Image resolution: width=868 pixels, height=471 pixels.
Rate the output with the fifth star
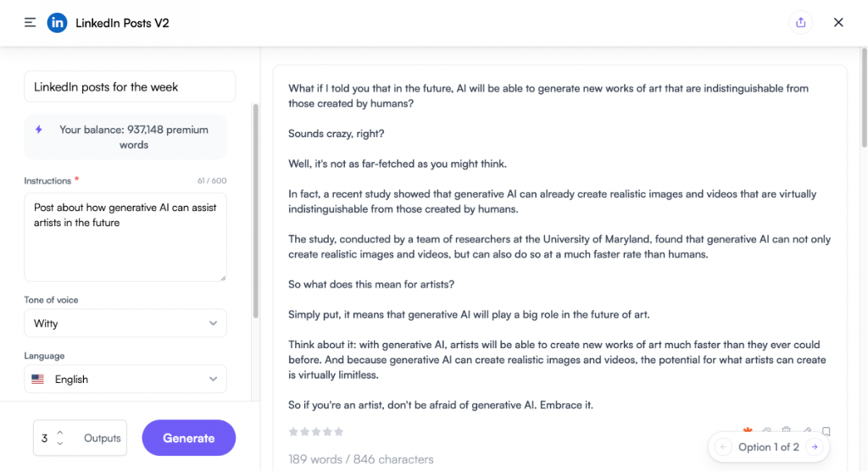click(339, 432)
